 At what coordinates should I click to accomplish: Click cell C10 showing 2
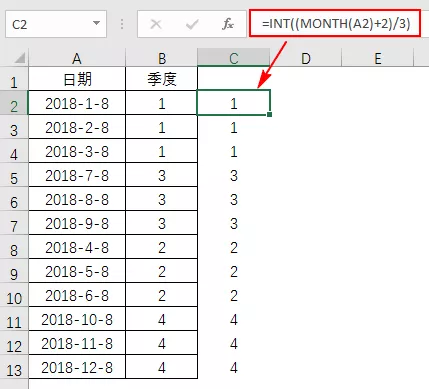(x=234, y=295)
